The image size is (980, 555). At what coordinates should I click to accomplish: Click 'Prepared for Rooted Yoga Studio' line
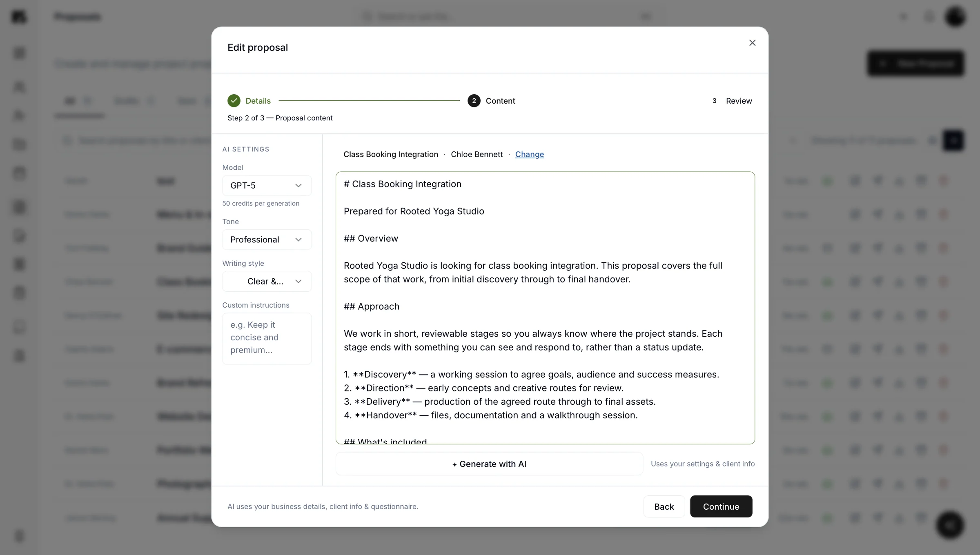click(x=414, y=211)
